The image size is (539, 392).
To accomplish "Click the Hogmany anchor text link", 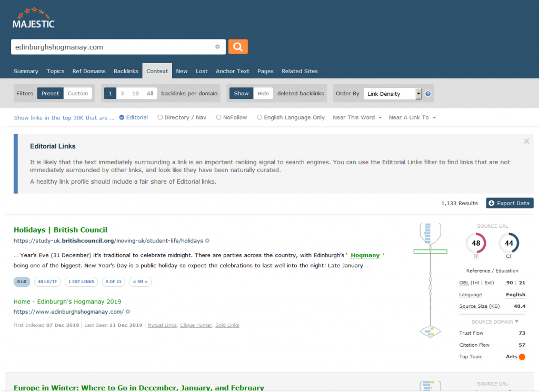I will click(x=365, y=255).
